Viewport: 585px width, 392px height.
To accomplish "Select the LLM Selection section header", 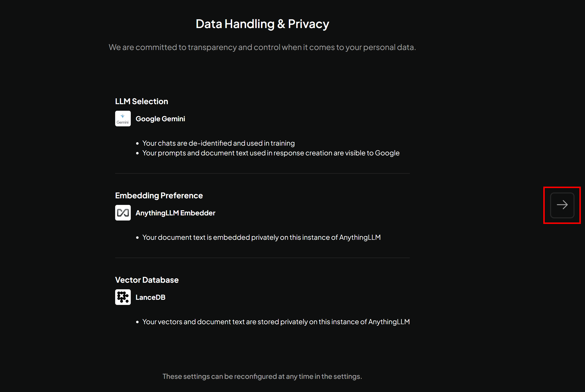I will click(x=141, y=101).
